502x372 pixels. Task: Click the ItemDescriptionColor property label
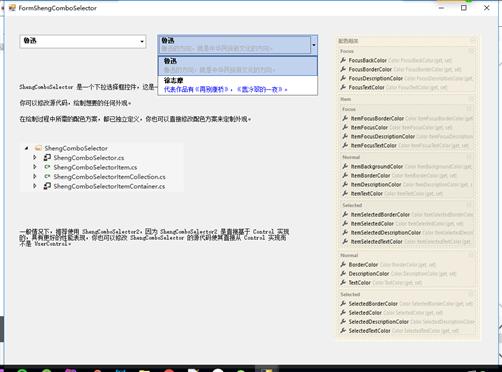tap(376, 184)
